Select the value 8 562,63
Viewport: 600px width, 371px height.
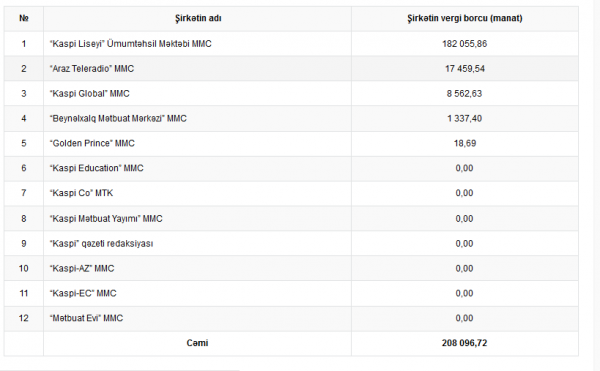(x=464, y=94)
